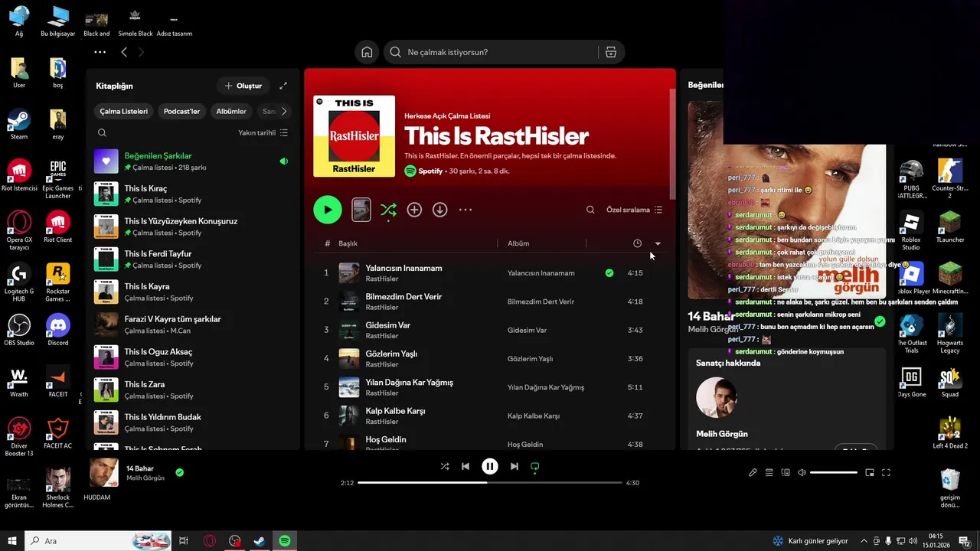Show hidden tray icons chevron
The image size is (980, 551).
[x=864, y=541]
